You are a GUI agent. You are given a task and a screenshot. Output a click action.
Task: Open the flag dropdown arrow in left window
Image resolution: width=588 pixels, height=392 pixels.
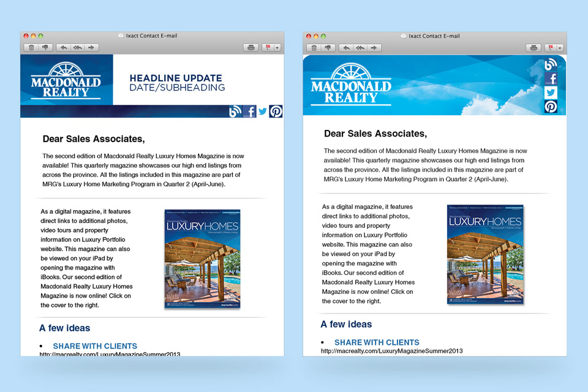(277, 48)
